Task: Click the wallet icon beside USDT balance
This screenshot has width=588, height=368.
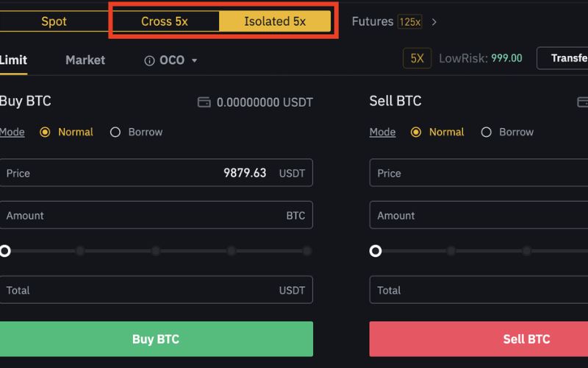Action: tap(204, 102)
